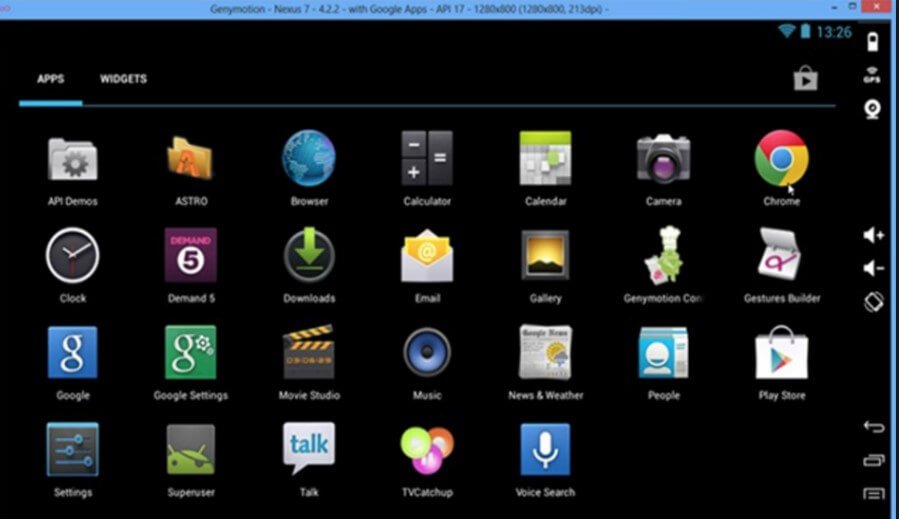Viewport: 899px width, 519px height.
Task: Open the Gestures Builder app
Action: point(780,254)
